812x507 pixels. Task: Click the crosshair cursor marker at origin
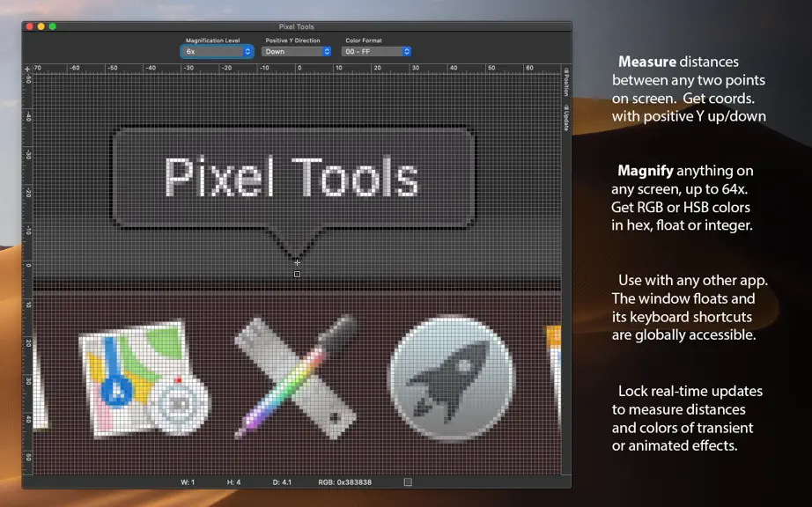(x=297, y=263)
